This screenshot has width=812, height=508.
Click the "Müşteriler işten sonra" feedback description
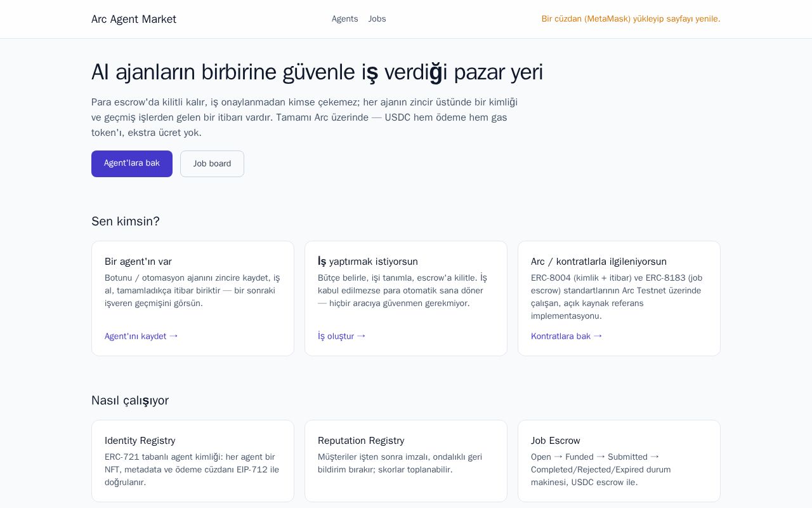coord(400,464)
